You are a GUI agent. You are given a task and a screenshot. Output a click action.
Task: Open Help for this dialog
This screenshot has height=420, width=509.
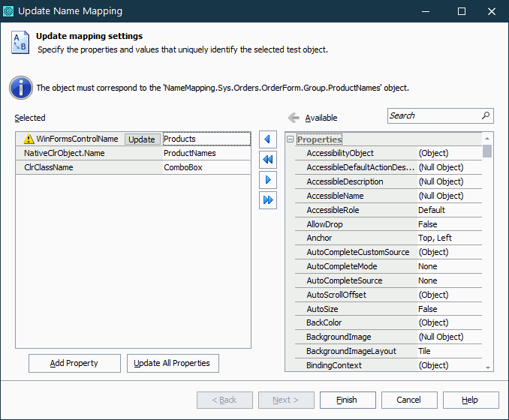point(470,400)
